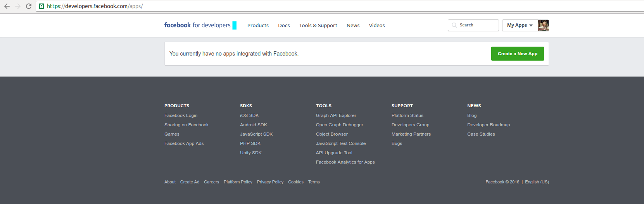This screenshot has height=204, width=644.
Task: Open the Developers Group link
Action: pos(410,125)
